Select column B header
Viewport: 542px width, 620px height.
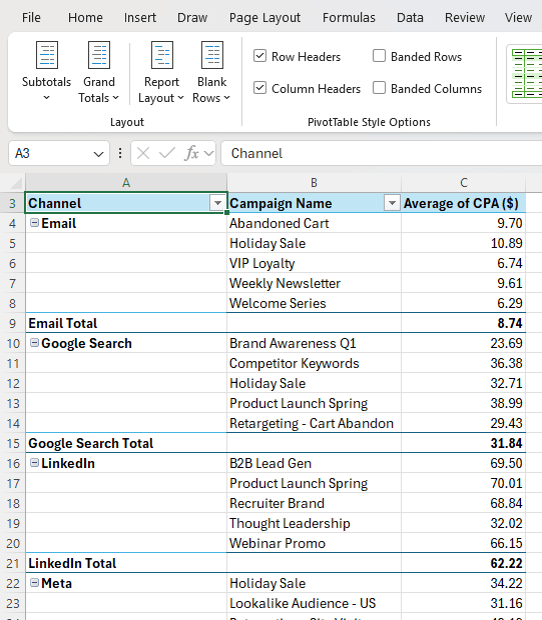314,183
